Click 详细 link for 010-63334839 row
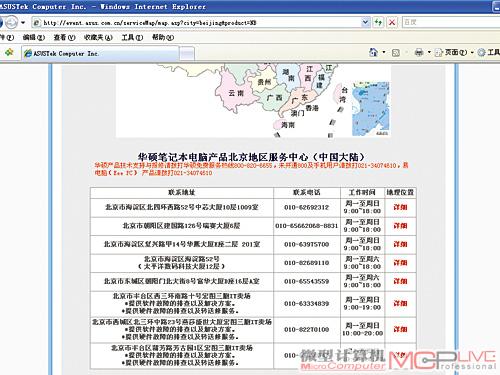 coord(400,303)
